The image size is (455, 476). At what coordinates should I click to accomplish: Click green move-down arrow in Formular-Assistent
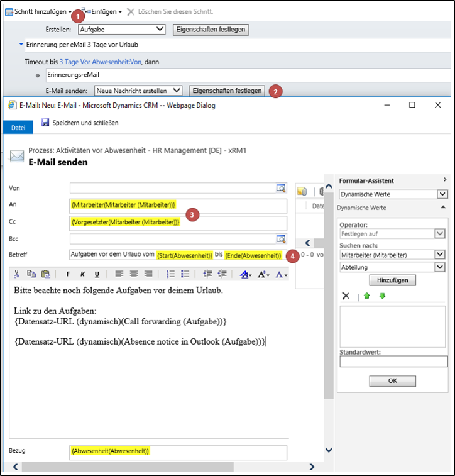[x=381, y=296]
